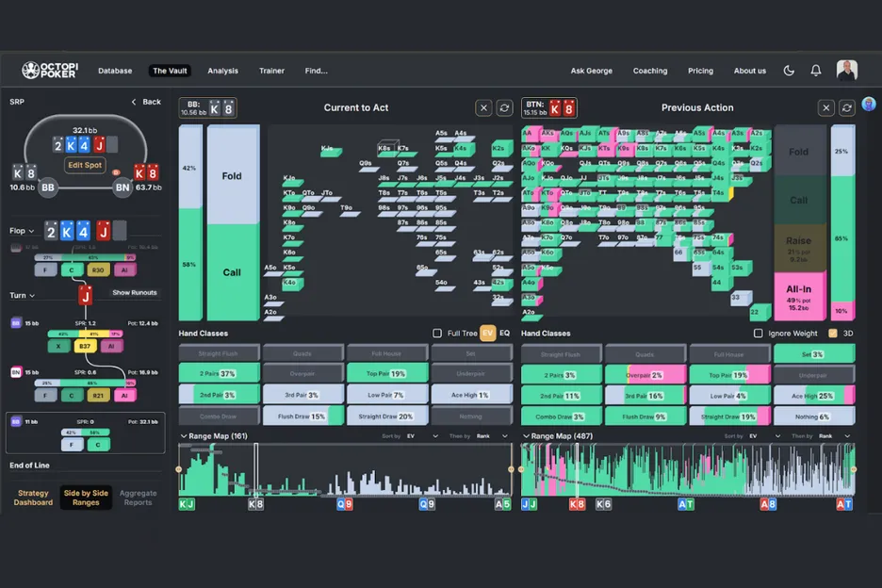Viewport: 882px width, 588px height.
Task: Toggle dark mode with the moon icon
Action: point(789,71)
